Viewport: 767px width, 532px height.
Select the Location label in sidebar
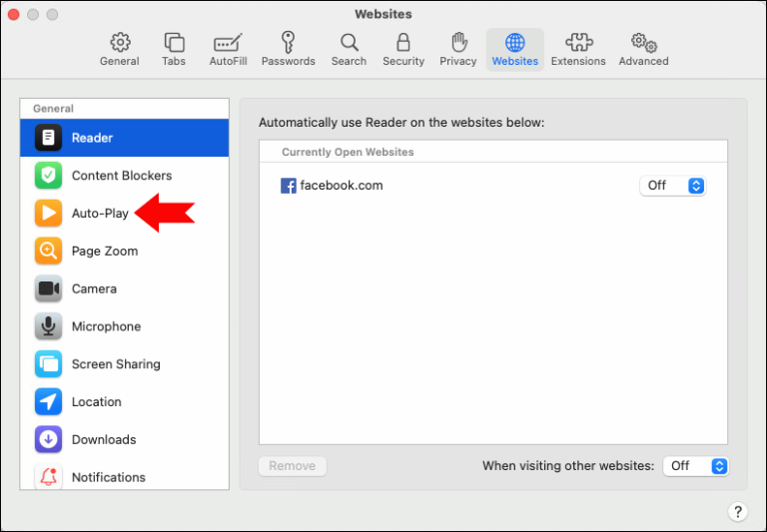pos(96,401)
